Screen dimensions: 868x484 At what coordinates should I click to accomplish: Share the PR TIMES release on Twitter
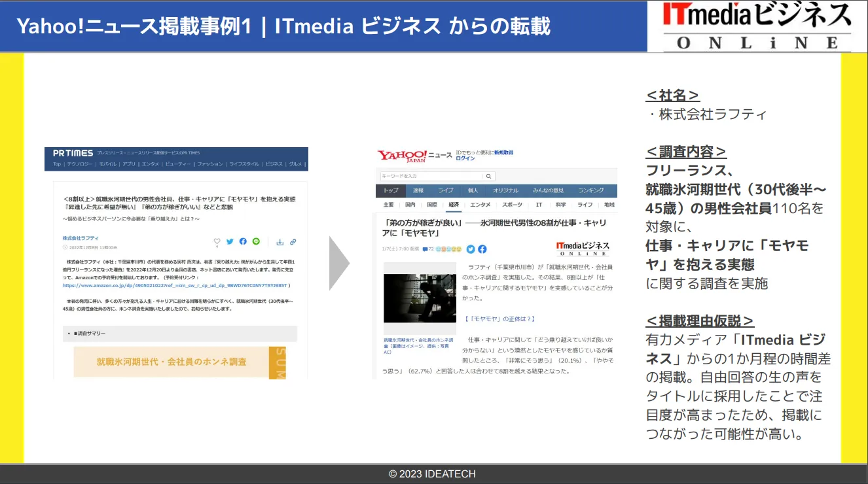click(x=230, y=241)
